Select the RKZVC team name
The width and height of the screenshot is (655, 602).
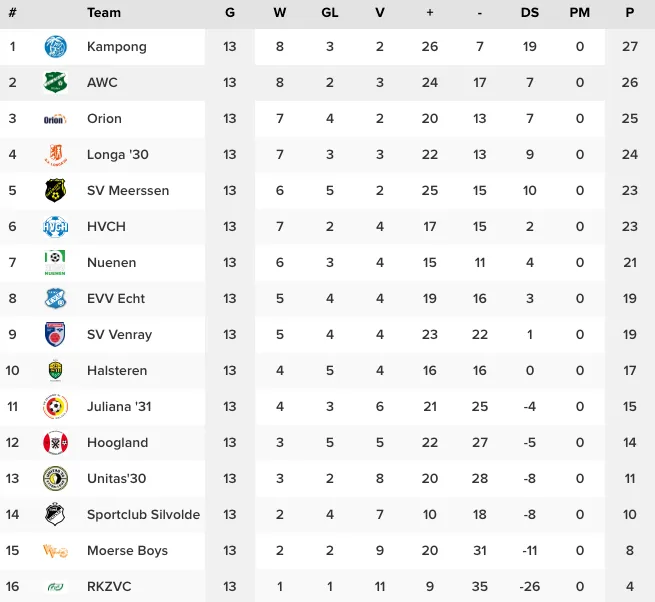pos(109,587)
